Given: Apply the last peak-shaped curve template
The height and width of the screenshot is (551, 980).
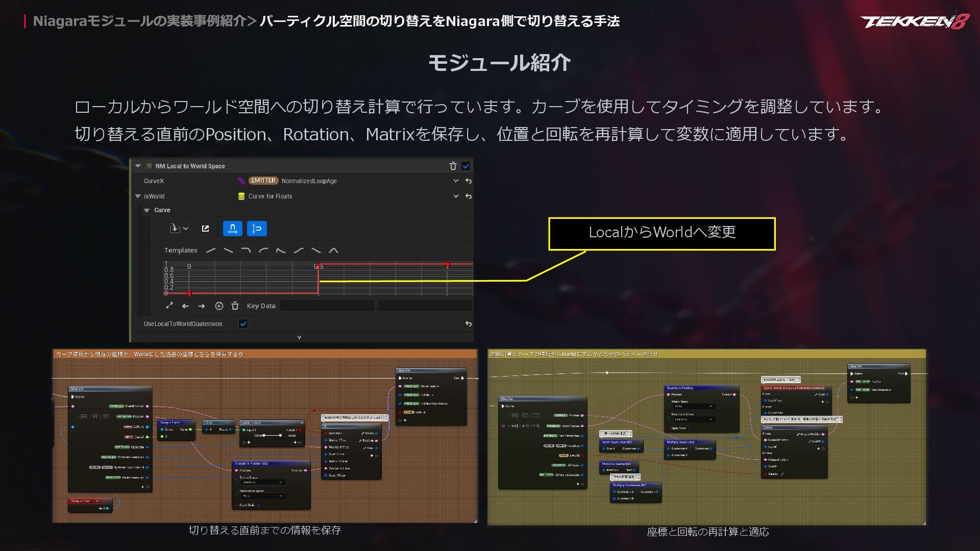Looking at the screenshot, I should [333, 251].
